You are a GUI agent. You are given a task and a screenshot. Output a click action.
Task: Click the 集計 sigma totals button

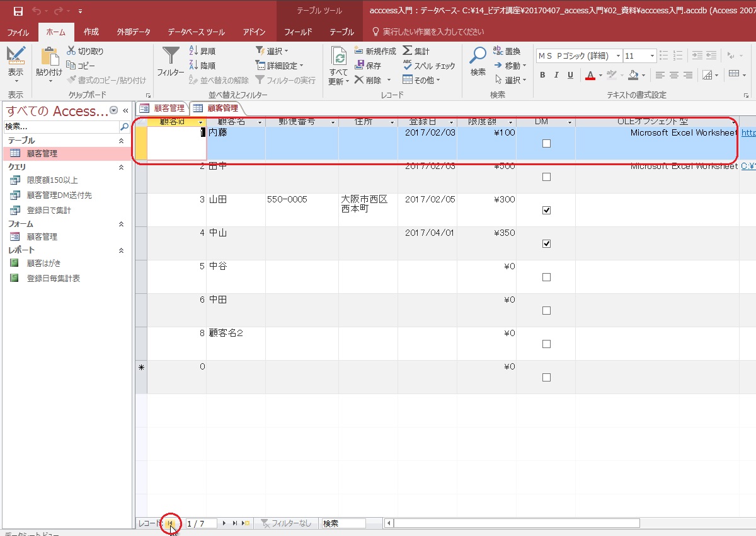416,51
